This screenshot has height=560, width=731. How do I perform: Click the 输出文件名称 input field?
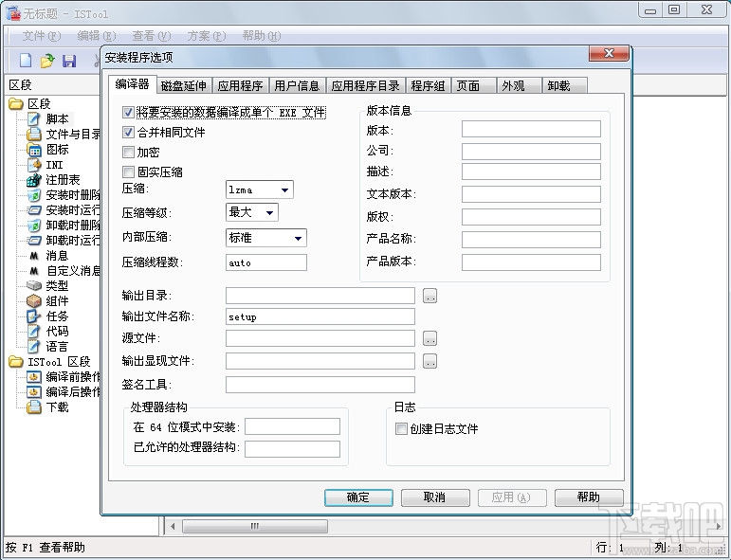click(320, 316)
